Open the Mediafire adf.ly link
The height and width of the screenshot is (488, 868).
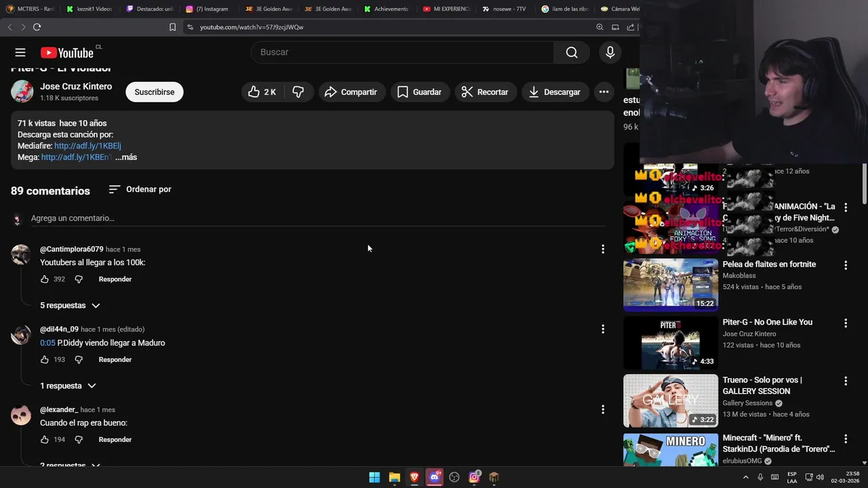pyautogui.click(x=87, y=146)
